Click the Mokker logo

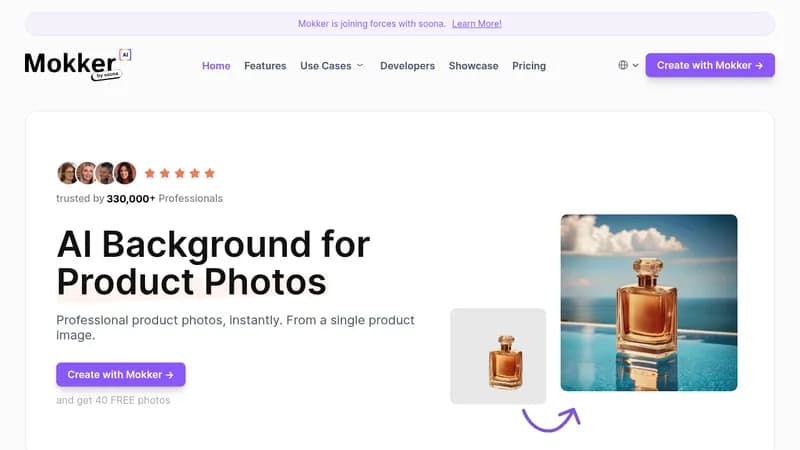tap(78, 65)
